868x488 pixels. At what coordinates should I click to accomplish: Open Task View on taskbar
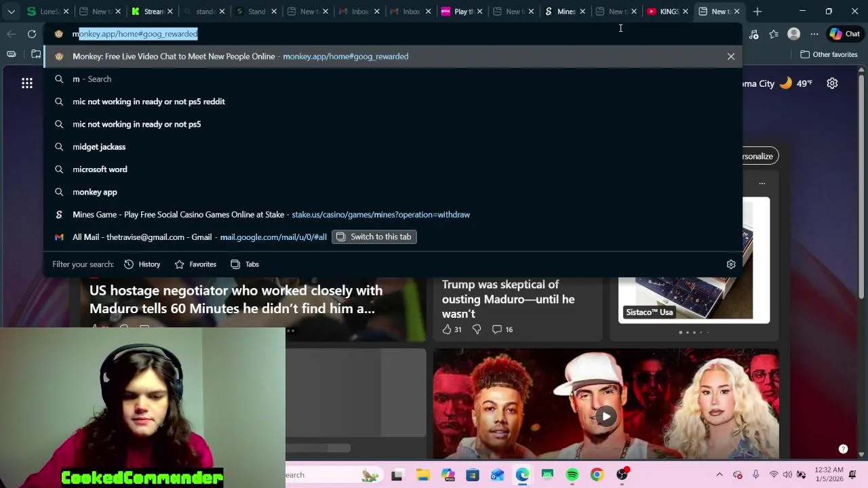(397, 474)
